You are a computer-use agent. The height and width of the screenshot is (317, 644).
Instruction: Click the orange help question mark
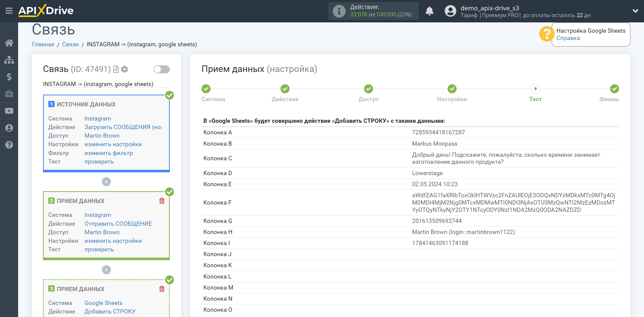[x=546, y=34]
